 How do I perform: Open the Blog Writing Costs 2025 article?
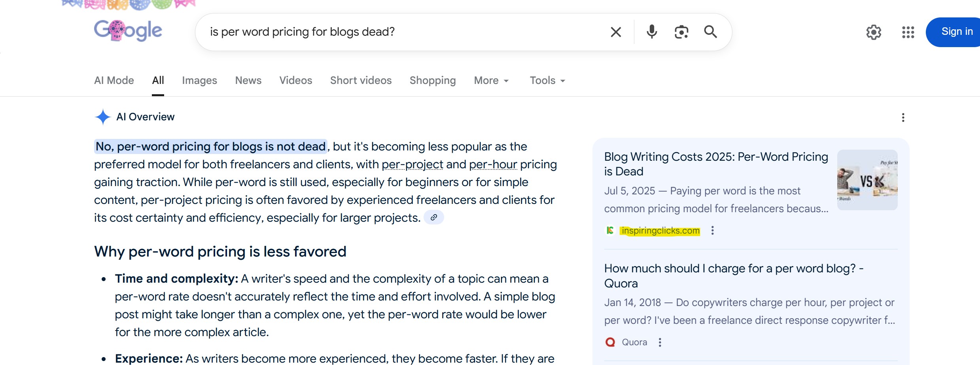pos(716,164)
